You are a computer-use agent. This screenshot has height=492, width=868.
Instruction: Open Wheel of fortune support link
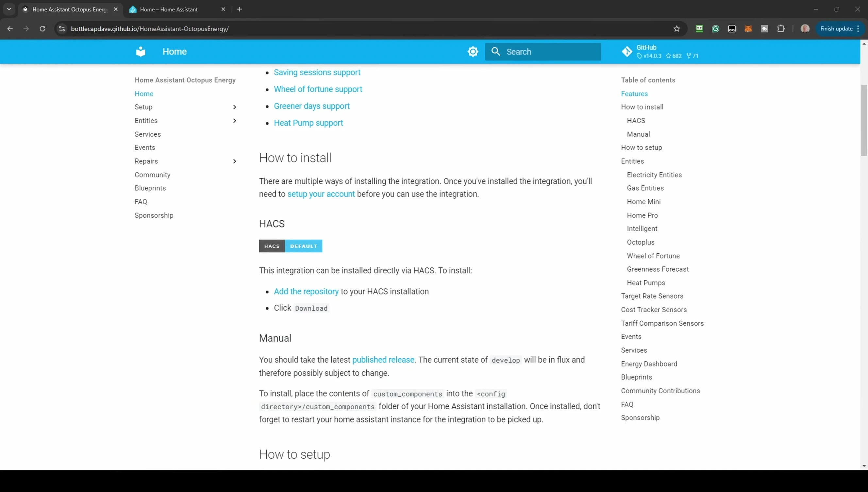[318, 89]
